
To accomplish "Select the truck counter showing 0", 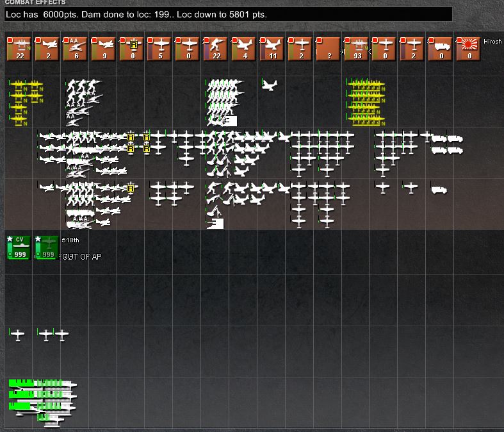I will tap(441, 49).
